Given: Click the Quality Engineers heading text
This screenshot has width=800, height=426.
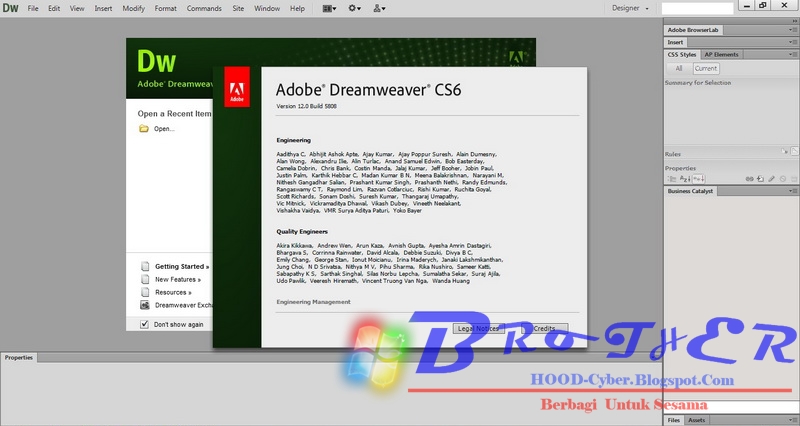Looking at the screenshot, I should click(x=302, y=232).
